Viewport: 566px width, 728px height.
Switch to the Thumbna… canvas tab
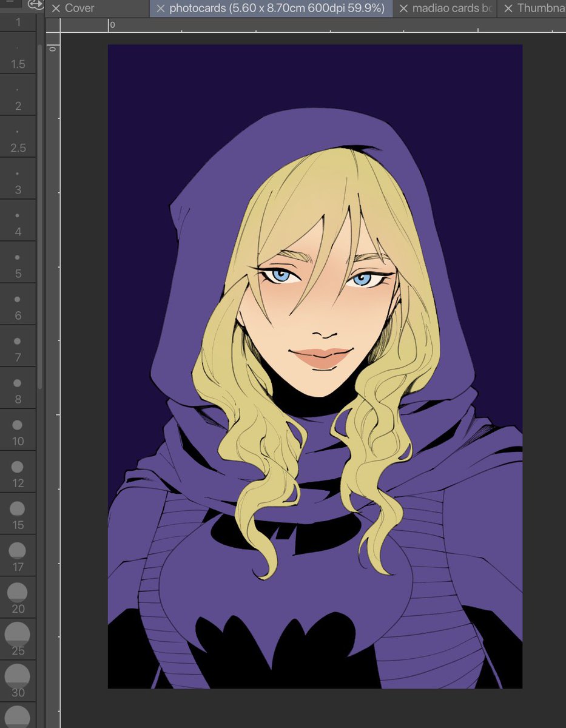(533, 8)
